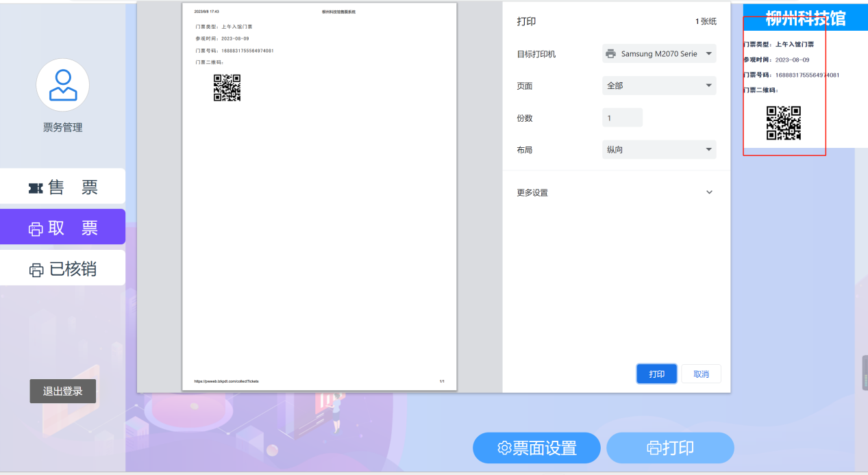Click the printer icon beside 取票

36,227
